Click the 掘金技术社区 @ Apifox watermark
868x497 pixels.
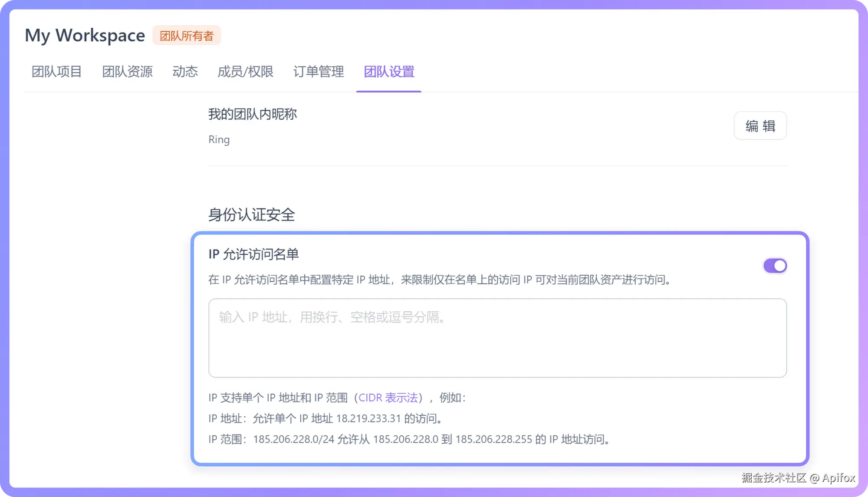point(798,478)
